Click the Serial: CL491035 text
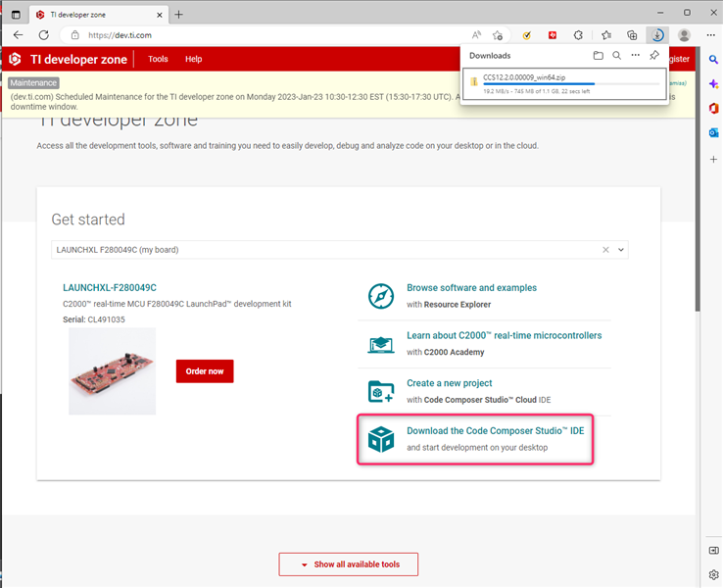The height and width of the screenshot is (588, 723). tap(94, 319)
